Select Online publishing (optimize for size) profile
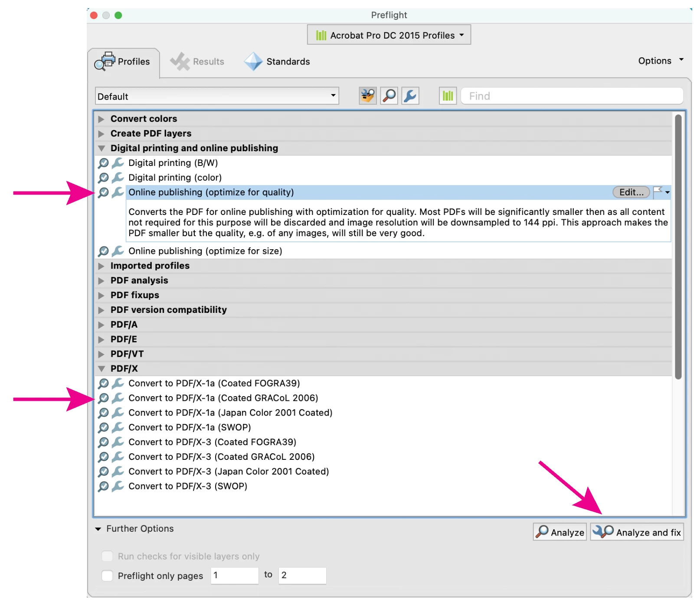 point(205,251)
